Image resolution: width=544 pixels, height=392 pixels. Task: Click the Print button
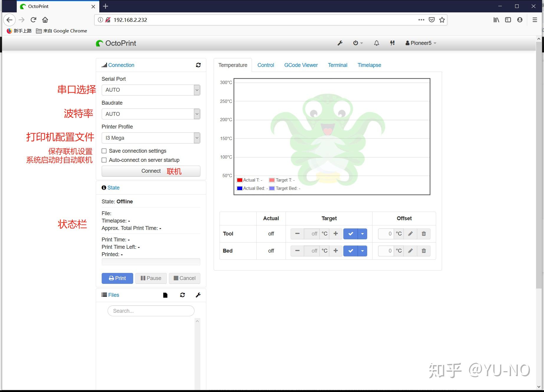pos(117,278)
